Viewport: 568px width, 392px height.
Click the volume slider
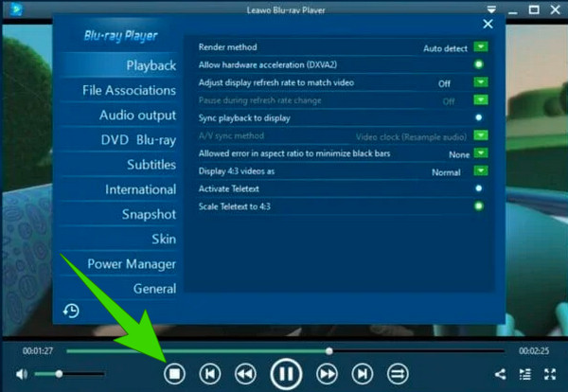click(69, 373)
